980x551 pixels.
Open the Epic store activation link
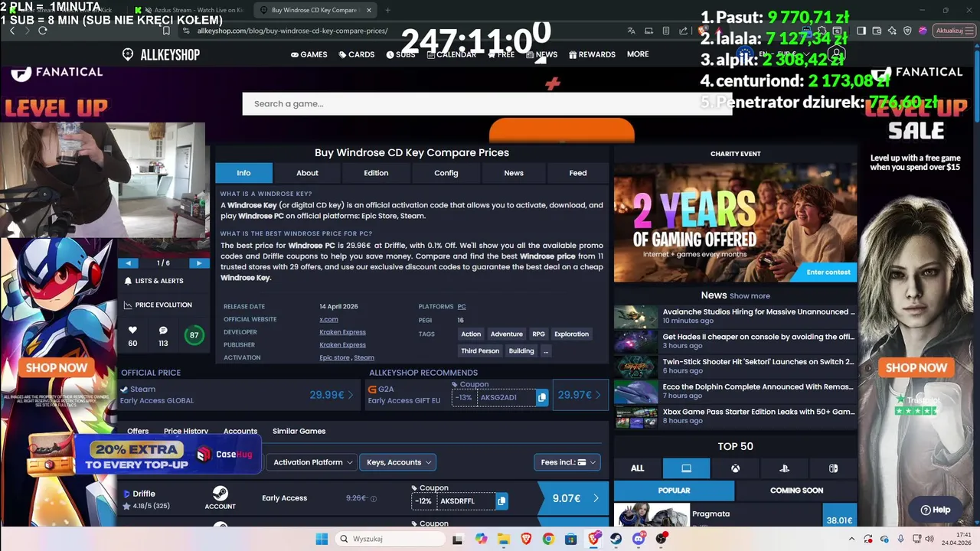tap(334, 357)
